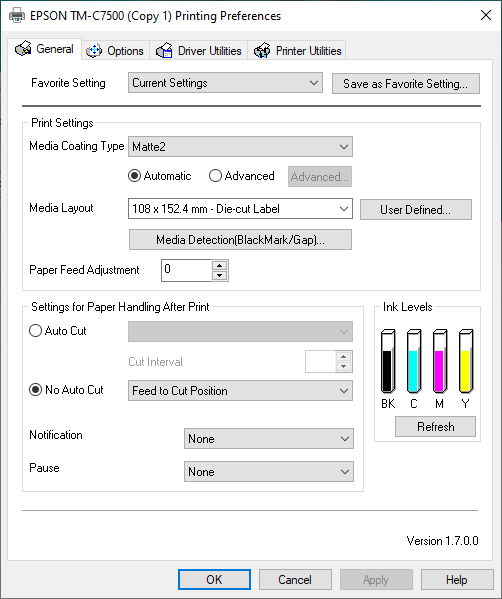Click the Cut Interval down arrow
Viewport: 502px width, 599px height.
(343, 367)
